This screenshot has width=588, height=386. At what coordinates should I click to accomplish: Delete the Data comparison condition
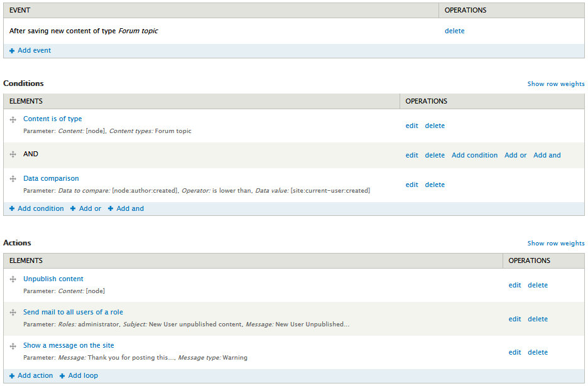coord(434,185)
